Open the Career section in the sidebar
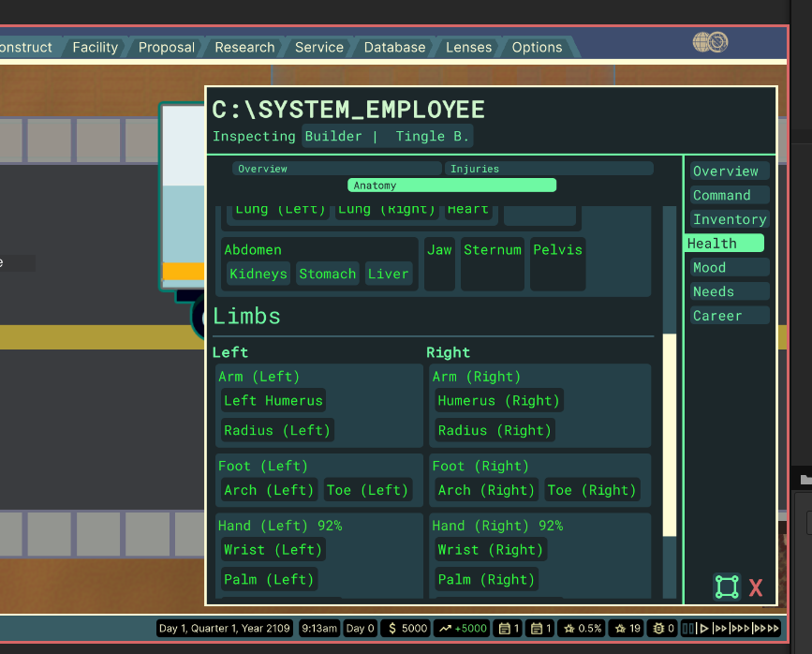 coord(730,316)
